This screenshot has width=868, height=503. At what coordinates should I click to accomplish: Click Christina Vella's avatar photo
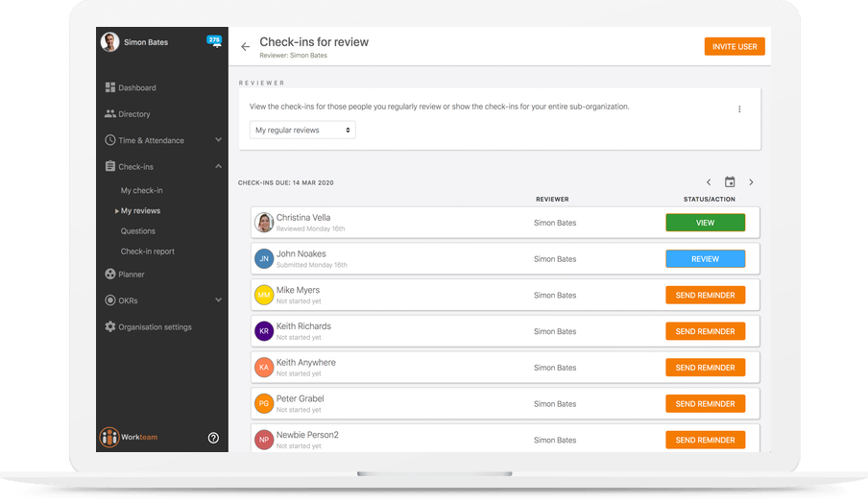pos(264,223)
